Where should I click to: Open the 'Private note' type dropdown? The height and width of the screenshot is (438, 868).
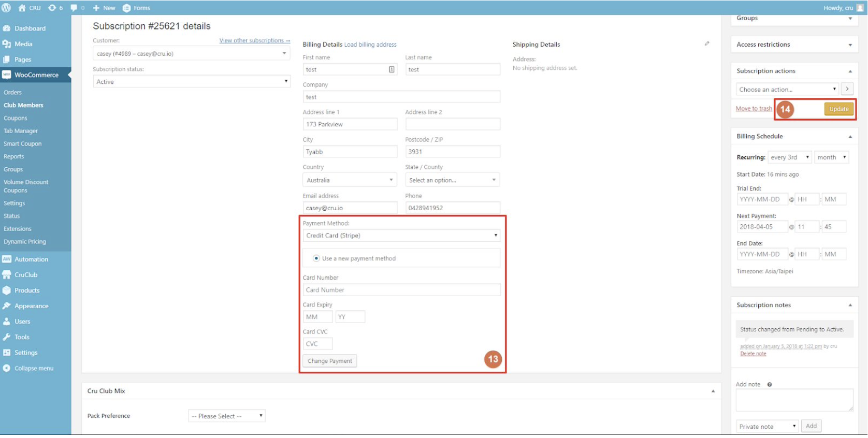[x=767, y=427]
